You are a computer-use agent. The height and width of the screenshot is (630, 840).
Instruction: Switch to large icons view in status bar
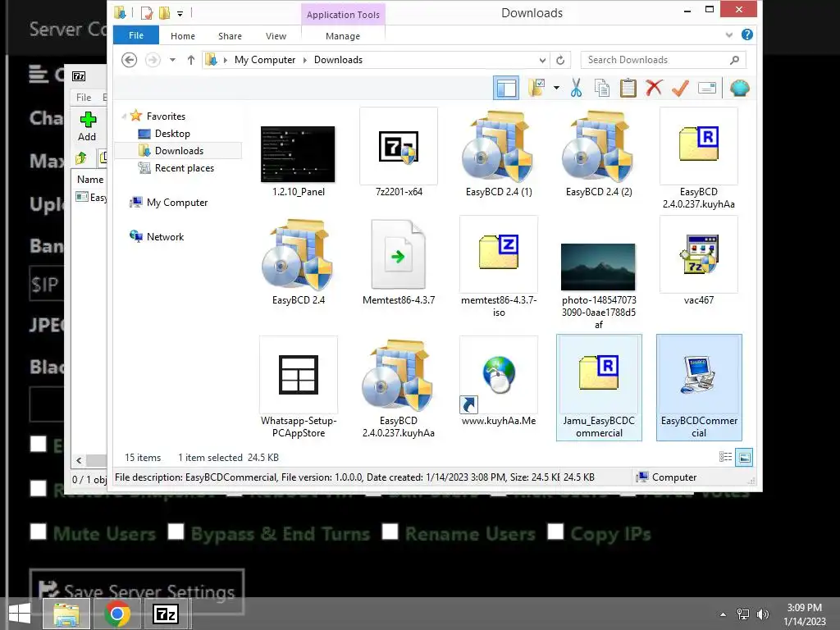pos(744,457)
